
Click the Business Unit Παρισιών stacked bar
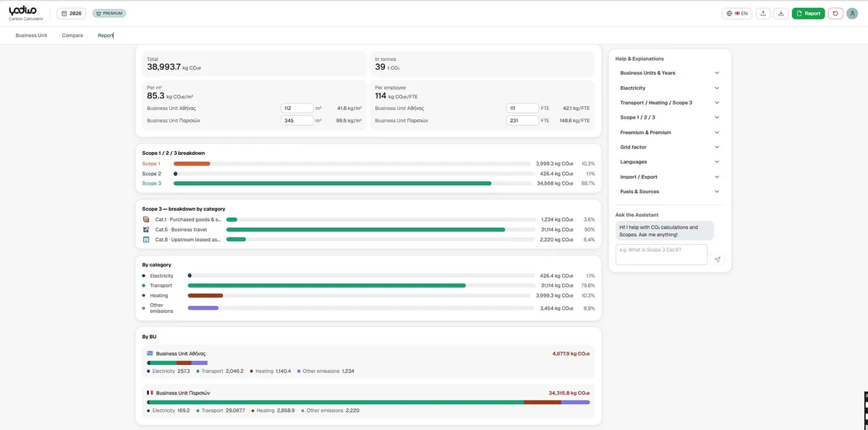[368, 402]
